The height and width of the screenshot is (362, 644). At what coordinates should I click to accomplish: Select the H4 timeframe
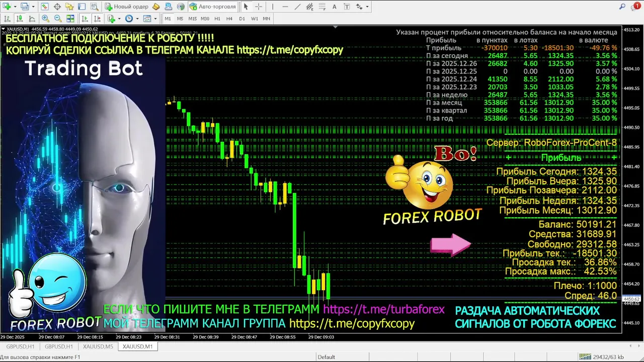(x=229, y=19)
